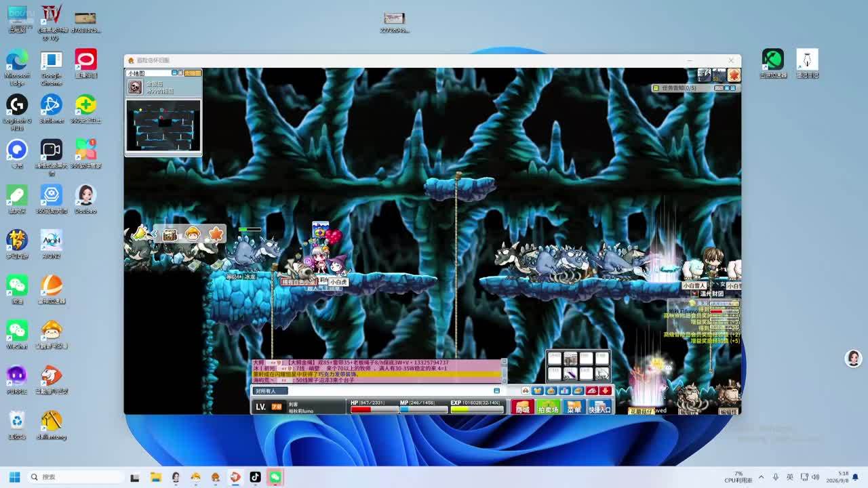The height and width of the screenshot is (488, 868).
Task: Select the star icon in the floating pet menu
Action: (216, 234)
